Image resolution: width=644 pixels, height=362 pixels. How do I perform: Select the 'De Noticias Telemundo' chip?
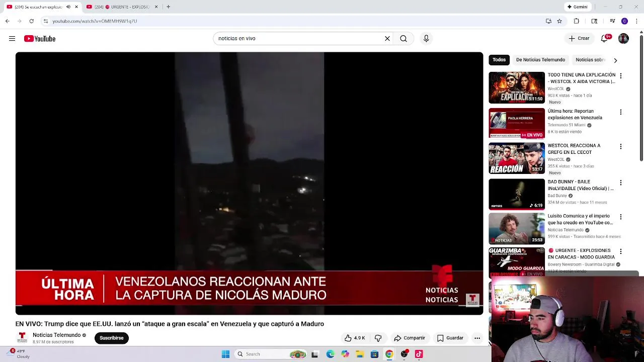click(540, 60)
